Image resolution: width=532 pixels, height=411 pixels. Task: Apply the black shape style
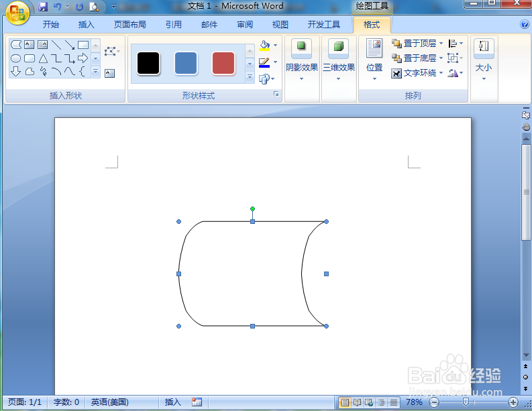point(148,63)
